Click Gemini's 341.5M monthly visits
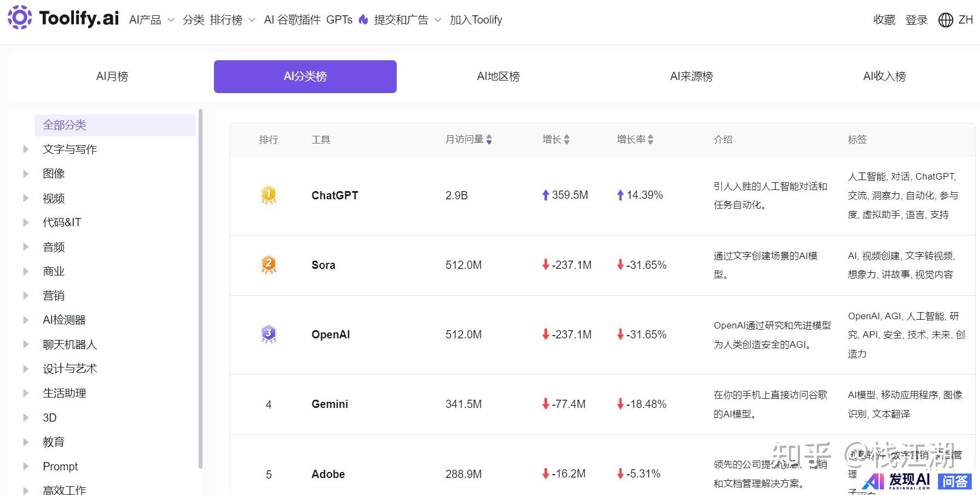Viewport: 980px width, 495px height. click(x=463, y=404)
